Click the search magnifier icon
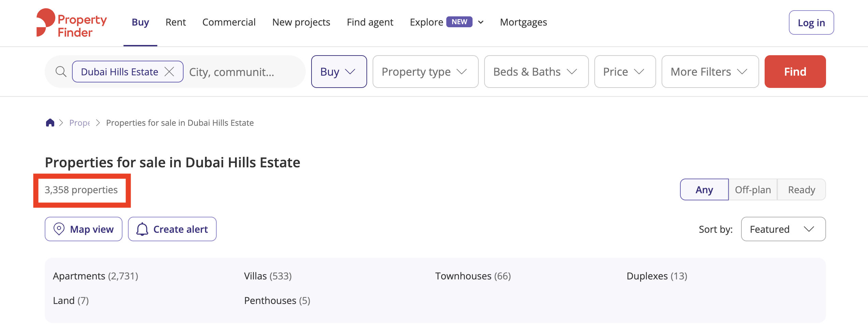 tap(61, 72)
